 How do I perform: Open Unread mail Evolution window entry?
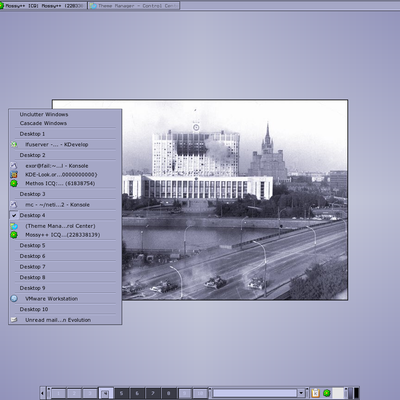pyautogui.click(x=65, y=320)
